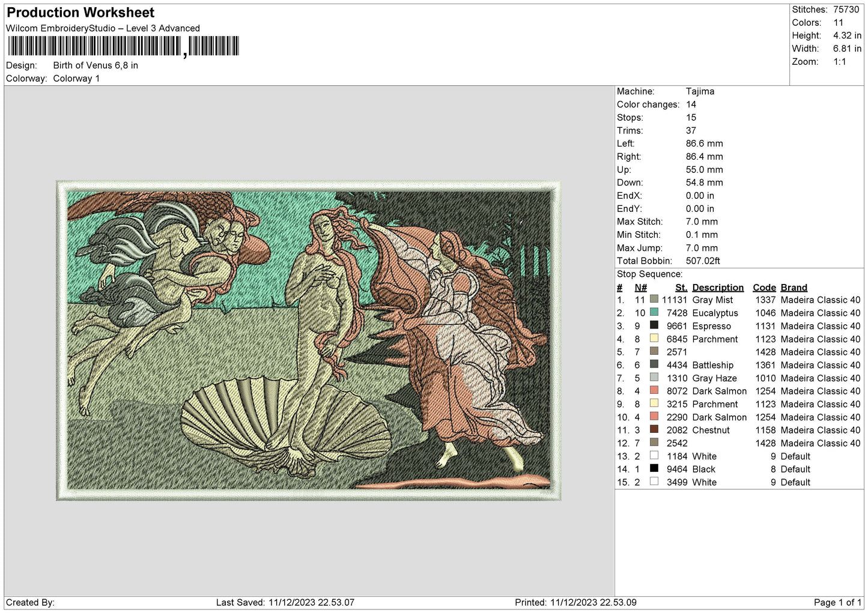
Task: Click the Created By label
Action: (x=30, y=602)
